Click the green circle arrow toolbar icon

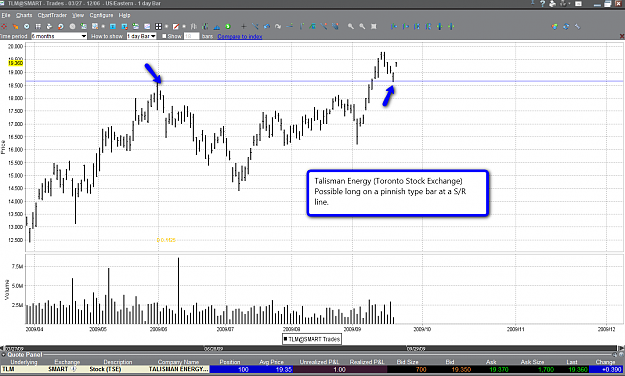[x=228, y=26]
